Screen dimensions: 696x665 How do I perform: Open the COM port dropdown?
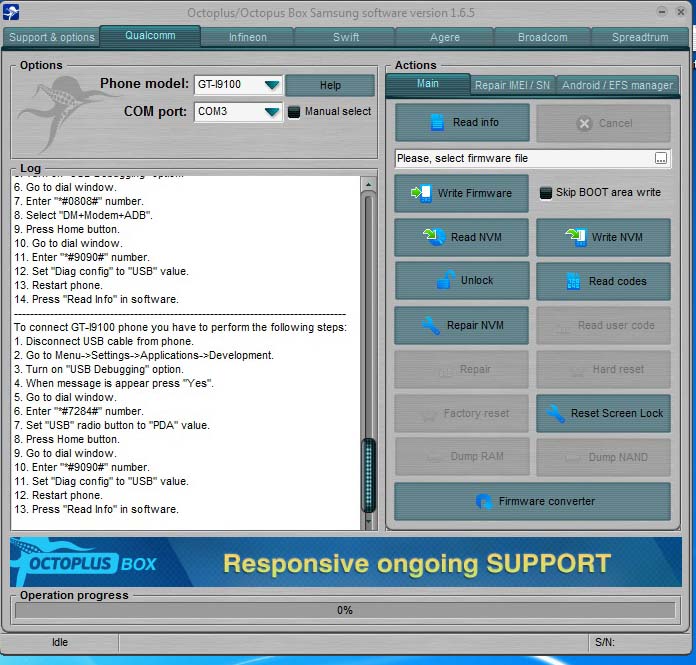click(272, 112)
